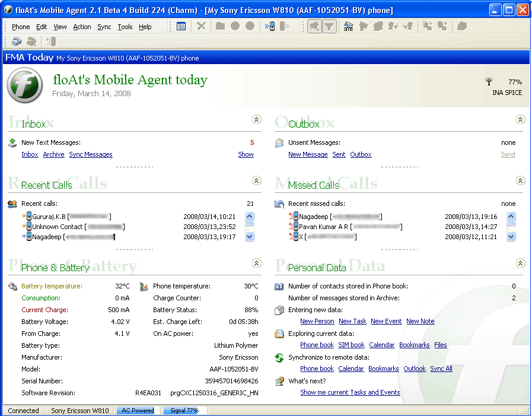Open the Phone menu
The width and height of the screenshot is (532, 416).
click(x=21, y=27)
